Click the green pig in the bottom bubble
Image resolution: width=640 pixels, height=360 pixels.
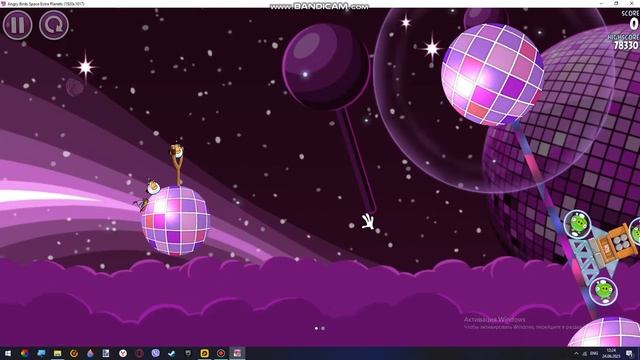(x=603, y=291)
